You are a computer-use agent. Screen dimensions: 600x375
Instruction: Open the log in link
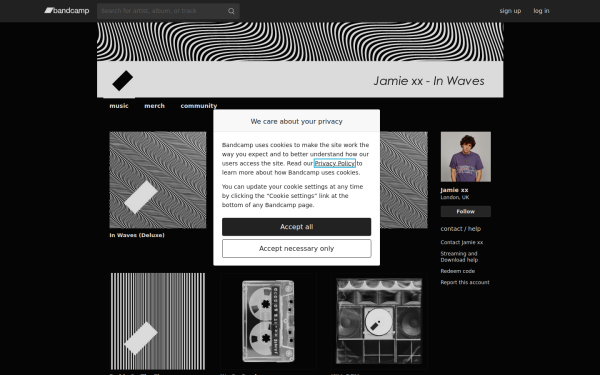tap(541, 11)
